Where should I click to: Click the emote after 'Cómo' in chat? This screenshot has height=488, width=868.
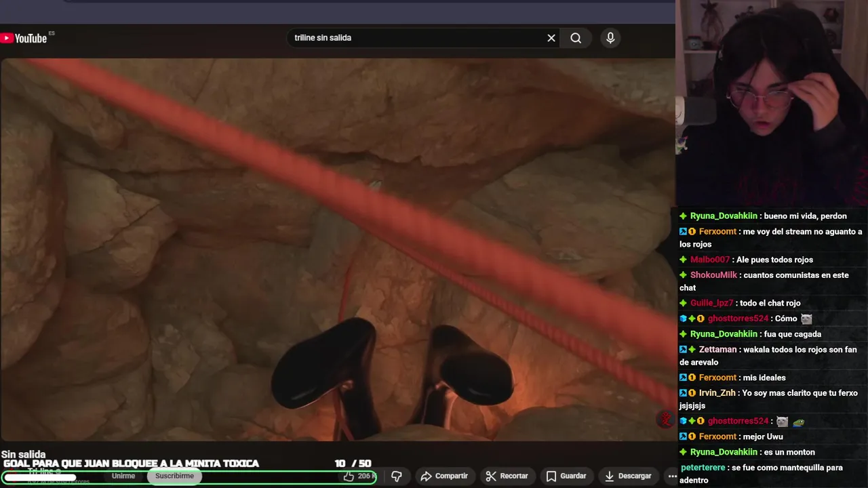(x=806, y=319)
